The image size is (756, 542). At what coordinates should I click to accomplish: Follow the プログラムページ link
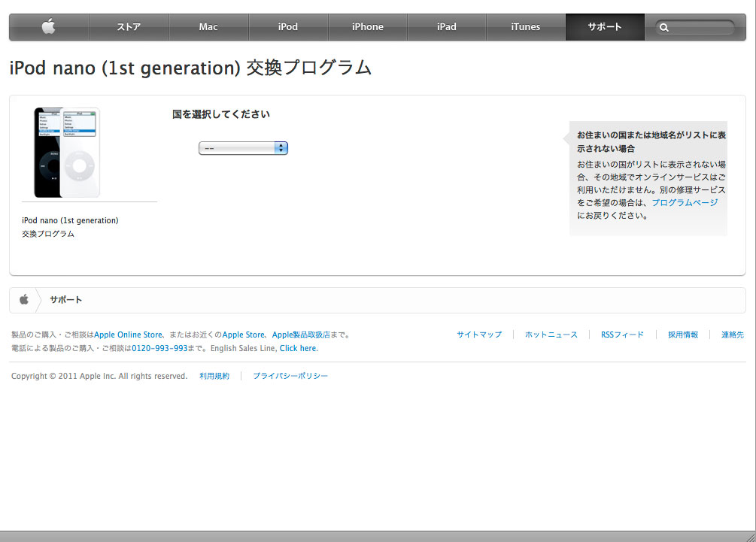click(x=685, y=203)
